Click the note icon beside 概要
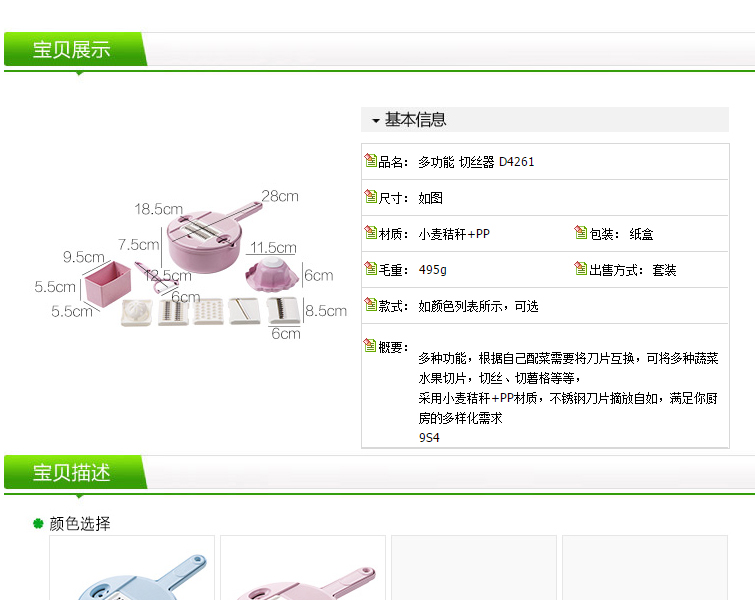The width and height of the screenshot is (755, 600). [x=370, y=346]
